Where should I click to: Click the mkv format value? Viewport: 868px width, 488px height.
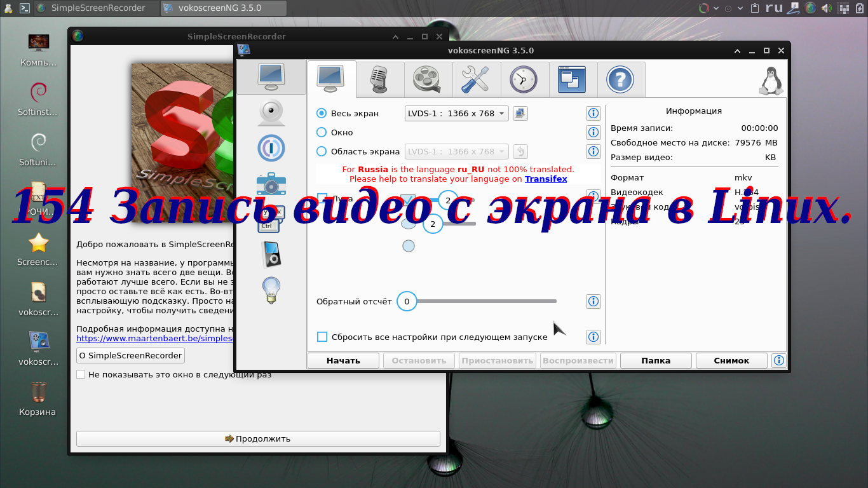743,178
